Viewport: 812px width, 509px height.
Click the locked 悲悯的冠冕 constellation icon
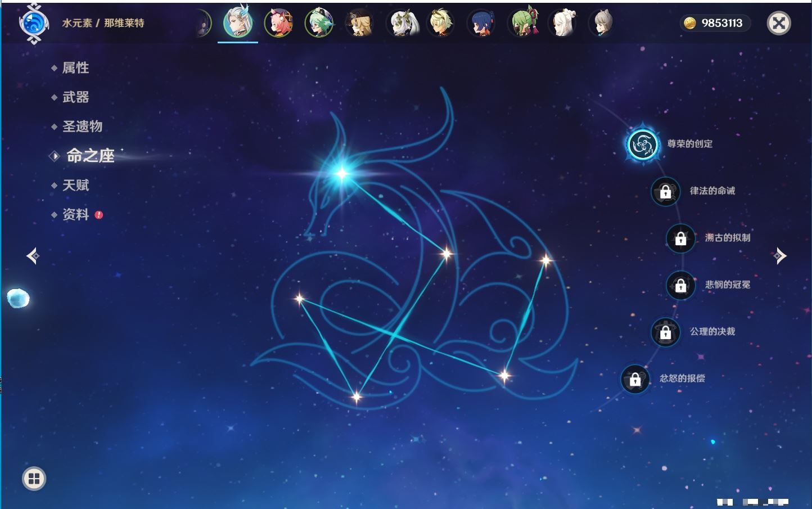[x=680, y=285]
